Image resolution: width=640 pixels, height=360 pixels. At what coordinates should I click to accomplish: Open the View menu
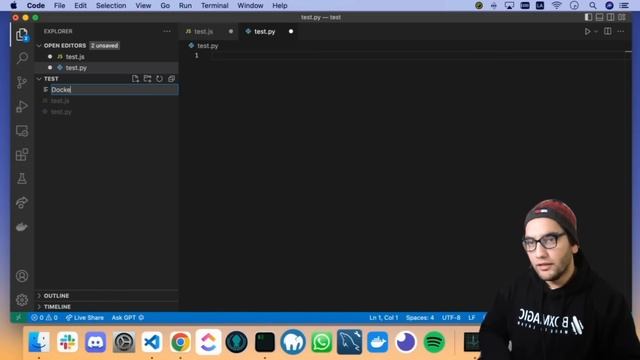click(143, 6)
